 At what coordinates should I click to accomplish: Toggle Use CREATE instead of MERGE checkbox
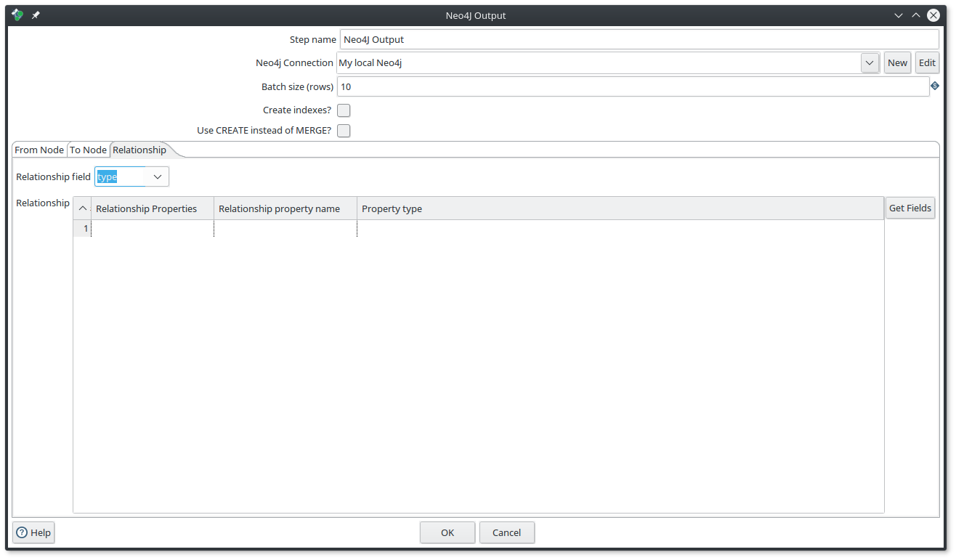pyautogui.click(x=344, y=131)
